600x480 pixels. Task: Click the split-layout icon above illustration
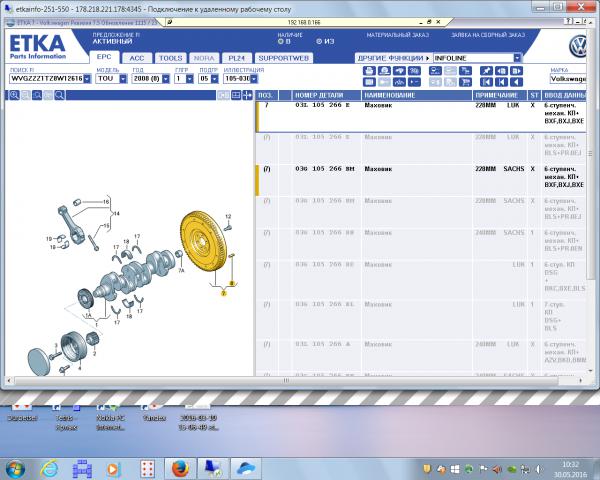tap(236, 95)
